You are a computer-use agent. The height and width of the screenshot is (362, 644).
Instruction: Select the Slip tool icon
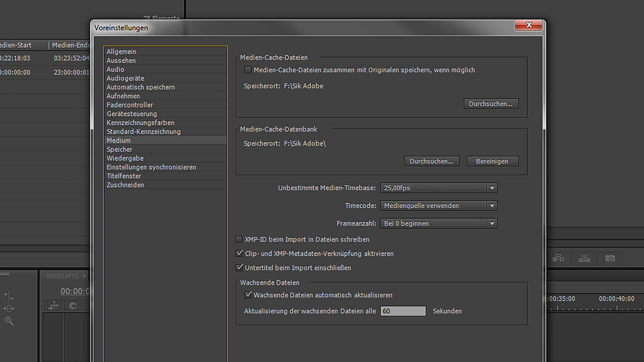tap(9, 296)
